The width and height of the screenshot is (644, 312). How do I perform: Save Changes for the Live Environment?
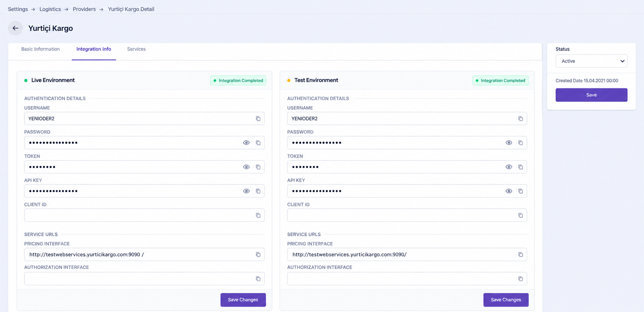click(243, 300)
